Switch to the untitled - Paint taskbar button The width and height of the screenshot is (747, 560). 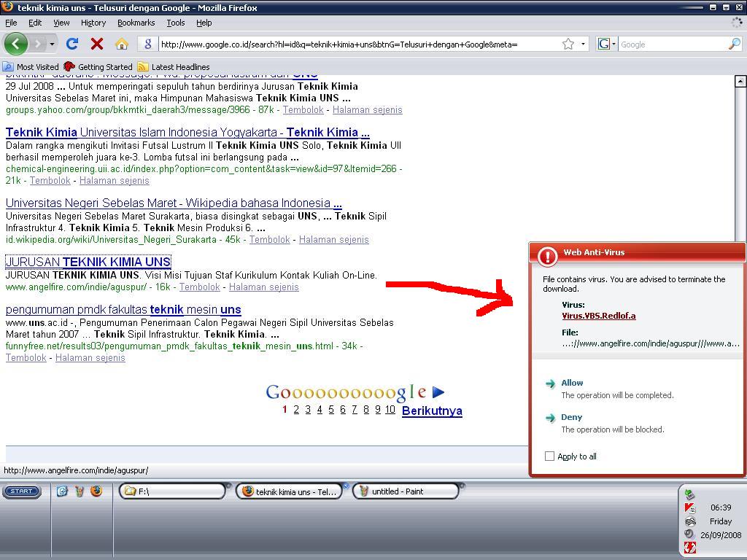[406, 491]
